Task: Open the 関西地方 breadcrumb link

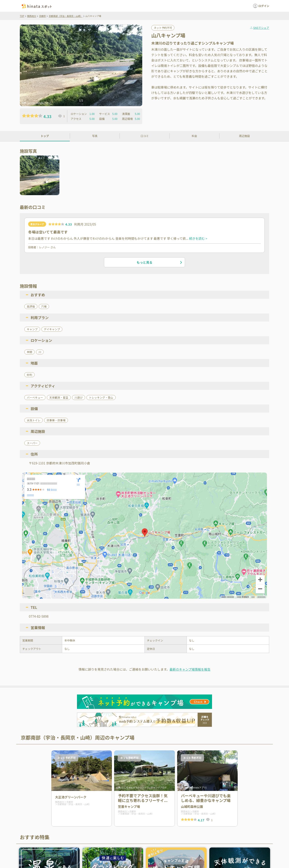Action: click(x=32, y=16)
